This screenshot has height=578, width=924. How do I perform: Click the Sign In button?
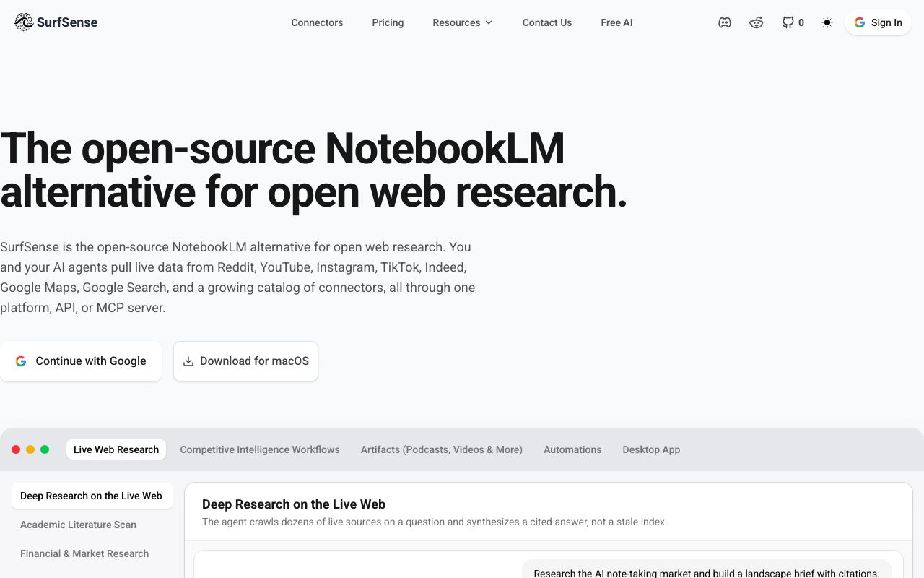(878, 22)
